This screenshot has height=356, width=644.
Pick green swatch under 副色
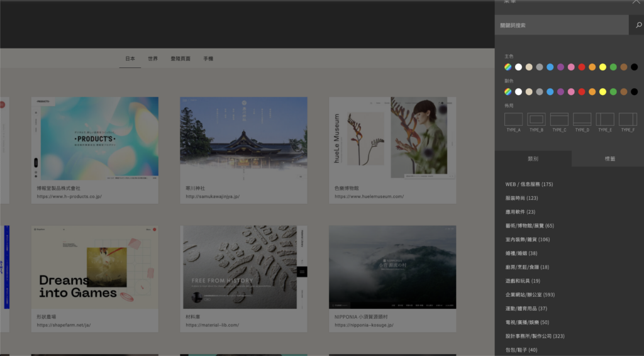coord(613,92)
